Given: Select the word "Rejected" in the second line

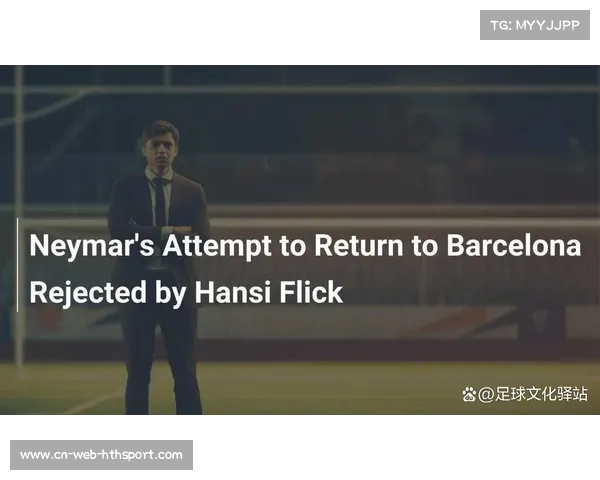Looking at the screenshot, I should [x=88, y=293].
